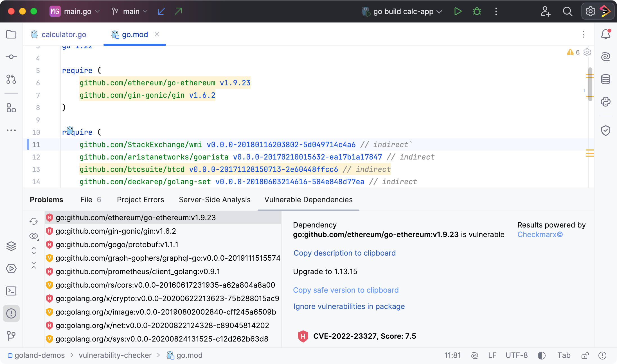Image resolution: width=617 pixels, height=364 pixels.
Task: Open cursor position 11:81 in status bar
Action: (452, 356)
